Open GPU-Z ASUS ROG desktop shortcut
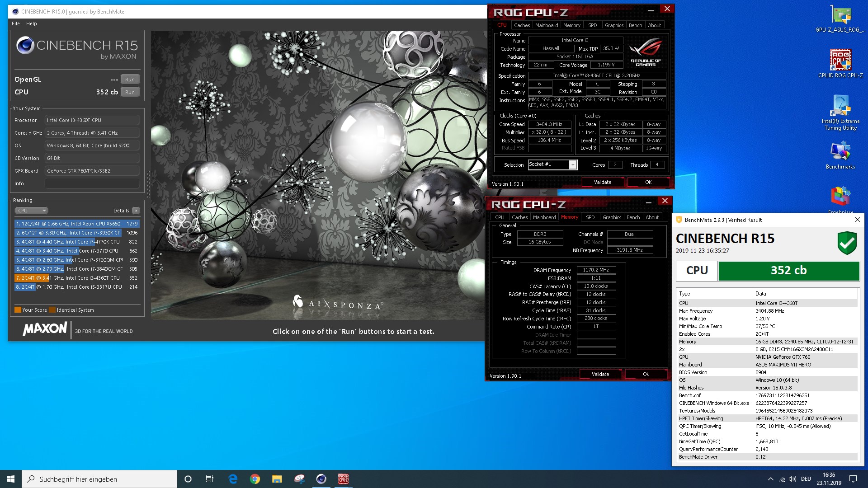 840,19
